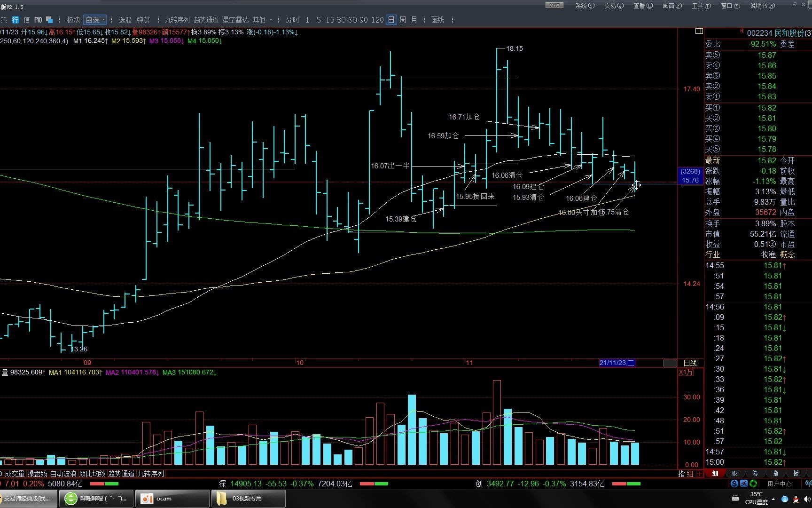Image resolution: width=812 pixels, height=508 pixels.
Task: Click the volume speaker tray icon
Action: [x=807, y=499]
